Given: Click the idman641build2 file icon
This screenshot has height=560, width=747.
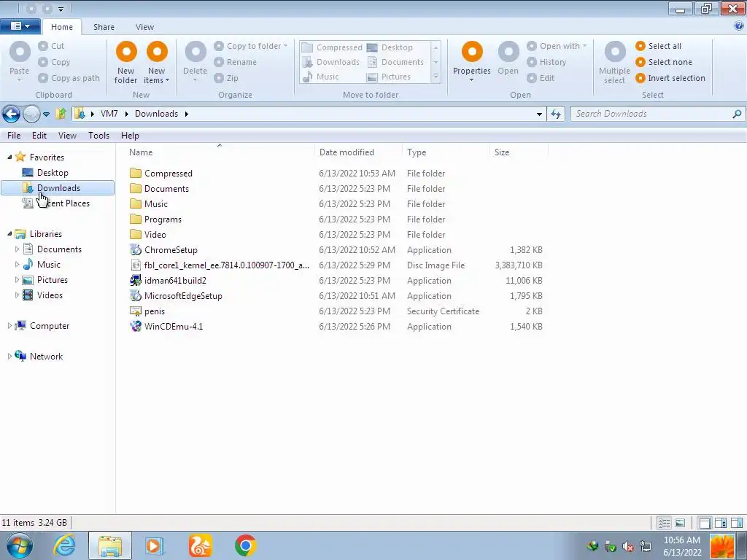Looking at the screenshot, I should [x=136, y=281].
